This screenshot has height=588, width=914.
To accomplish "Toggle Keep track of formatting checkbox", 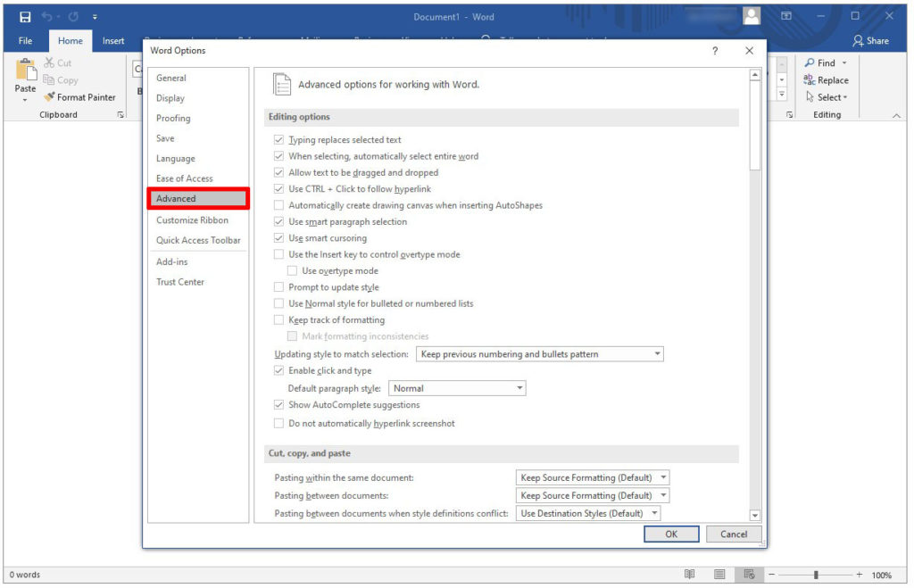I will (x=279, y=320).
